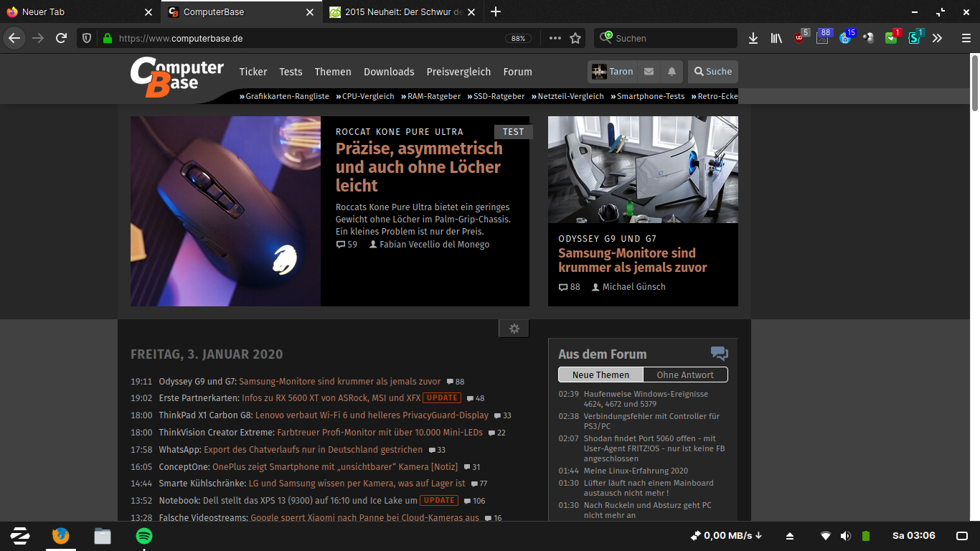Open the Smartphone-Tests link
This screenshot has height=551, width=980.
(x=648, y=96)
